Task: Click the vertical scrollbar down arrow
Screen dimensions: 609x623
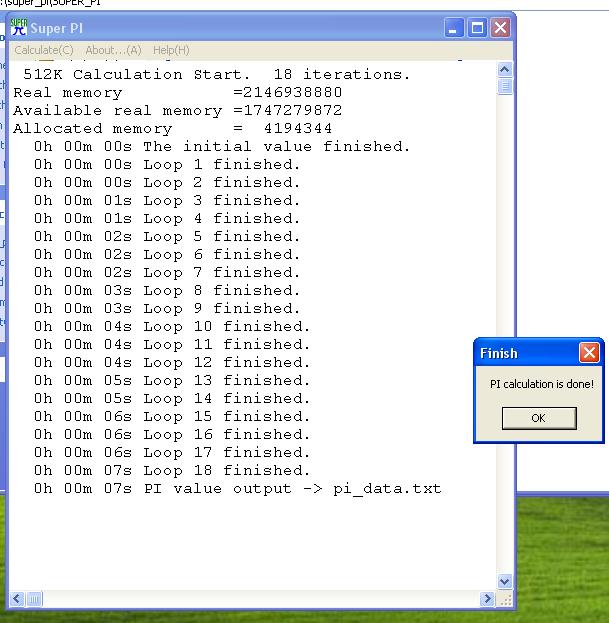Action: 504,581
